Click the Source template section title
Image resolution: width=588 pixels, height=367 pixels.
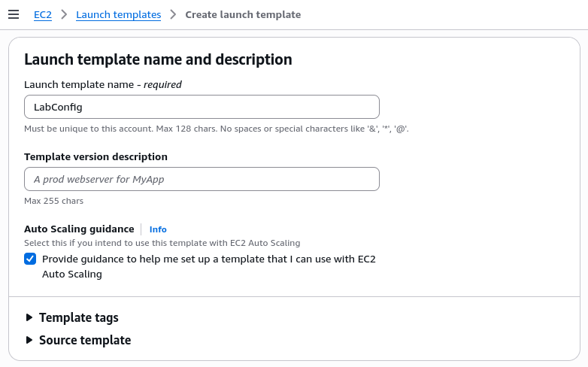(85, 341)
